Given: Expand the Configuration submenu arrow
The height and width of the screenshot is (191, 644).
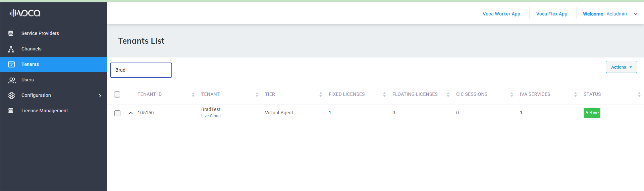Looking at the screenshot, I should pyautogui.click(x=100, y=95).
